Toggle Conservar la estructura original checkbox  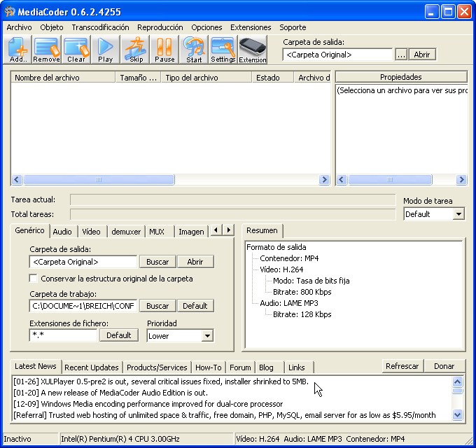pyautogui.click(x=33, y=279)
